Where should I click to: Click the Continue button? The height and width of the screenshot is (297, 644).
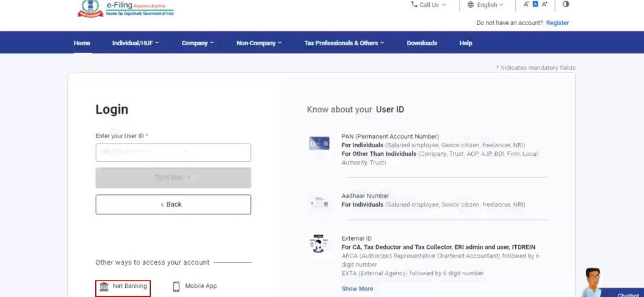pos(173,178)
